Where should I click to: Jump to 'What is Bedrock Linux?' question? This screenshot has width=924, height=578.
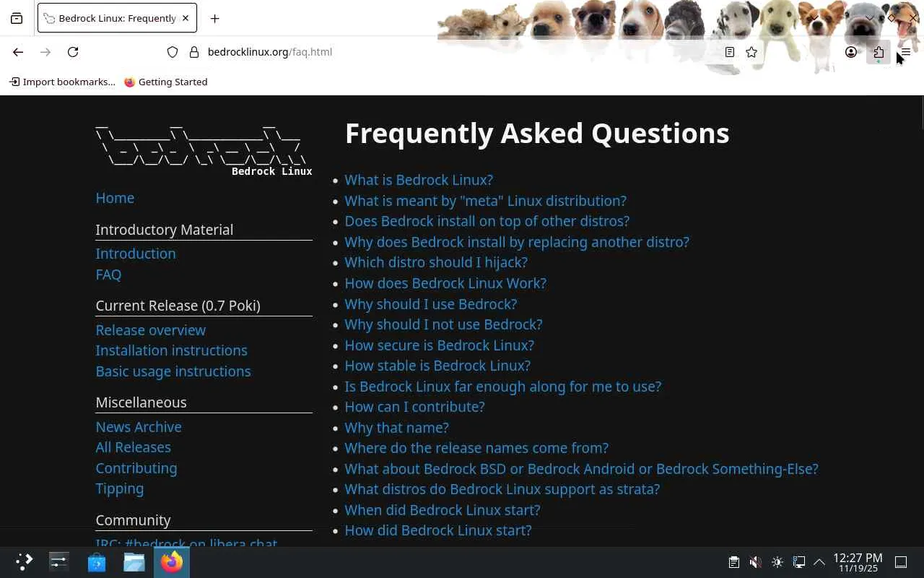pyautogui.click(x=419, y=180)
